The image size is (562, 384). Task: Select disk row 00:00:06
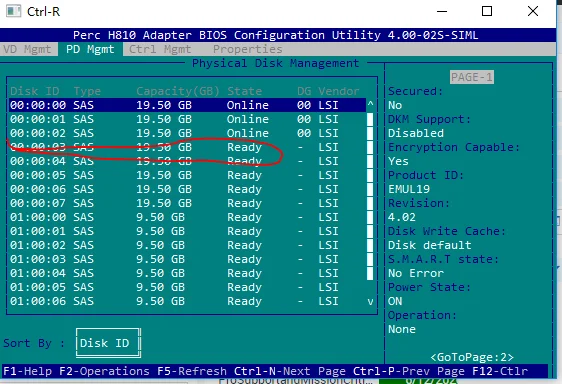187,189
